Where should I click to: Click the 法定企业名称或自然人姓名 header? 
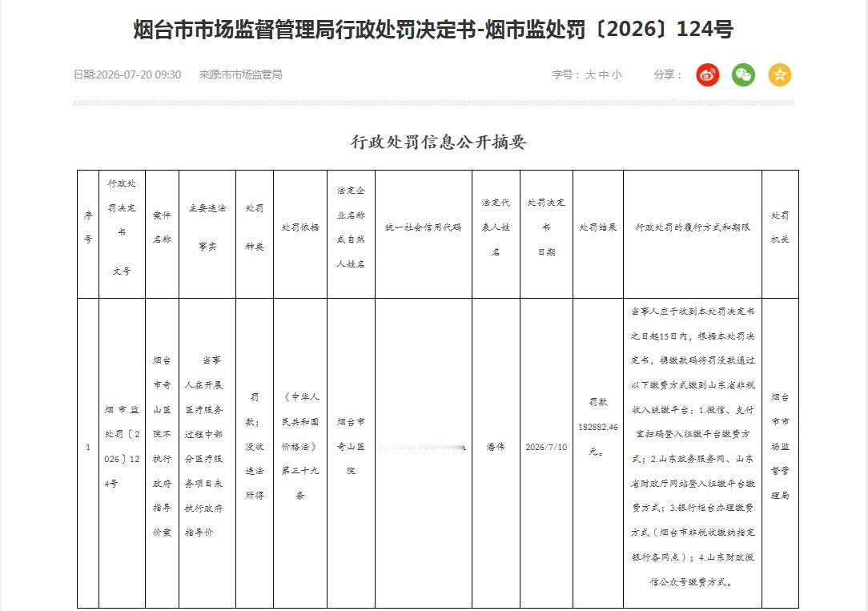pyautogui.click(x=351, y=234)
